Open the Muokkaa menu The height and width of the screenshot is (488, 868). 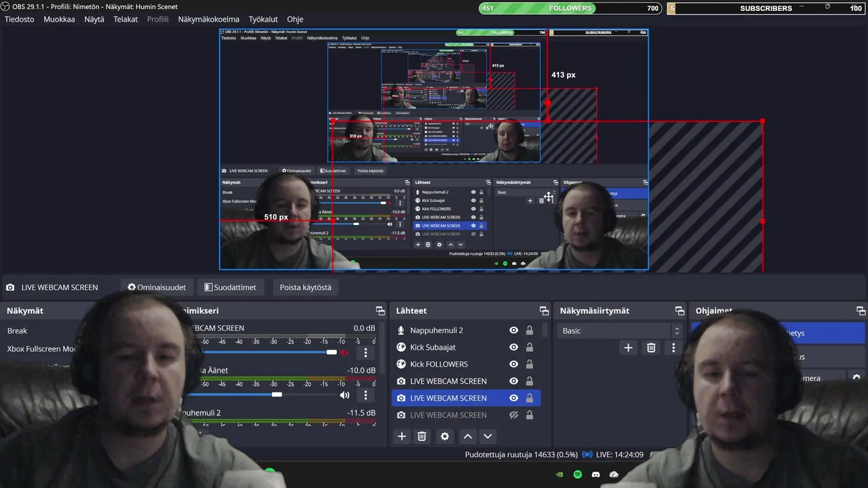point(59,19)
